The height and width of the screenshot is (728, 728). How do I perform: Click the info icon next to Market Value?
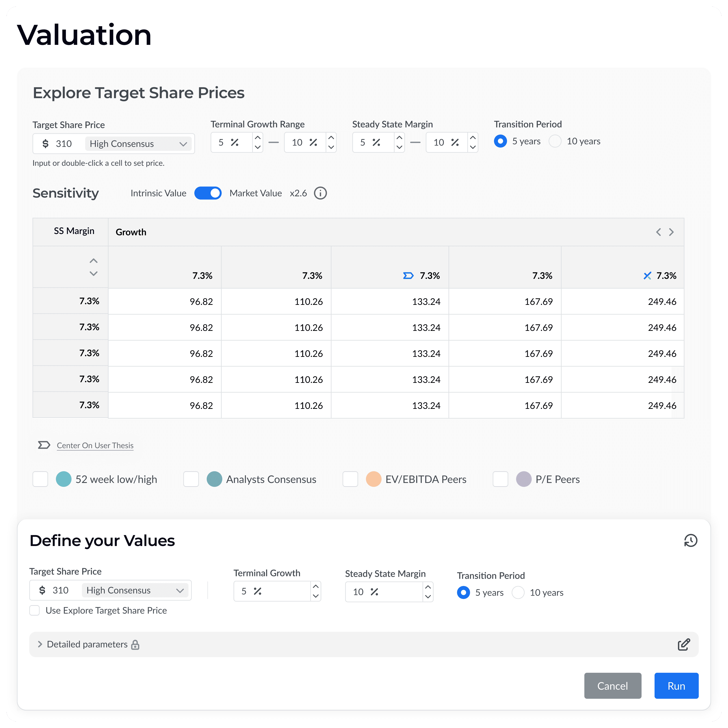click(321, 193)
